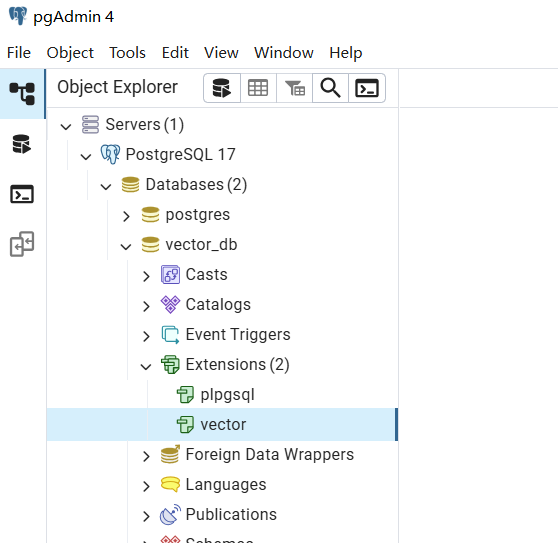This screenshot has height=543, width=558.
Task: Launch Query Tool from the Object Explorer toolbar
Action: click(222, 88)
